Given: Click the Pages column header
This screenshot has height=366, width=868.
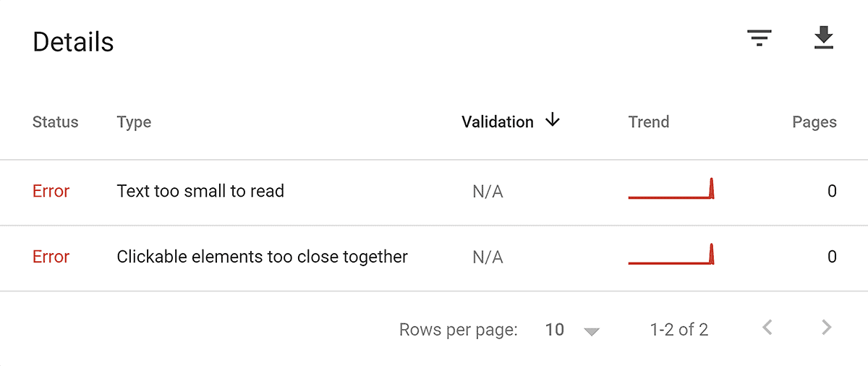Looking at the screenshot, I should [x=814, y=122].
